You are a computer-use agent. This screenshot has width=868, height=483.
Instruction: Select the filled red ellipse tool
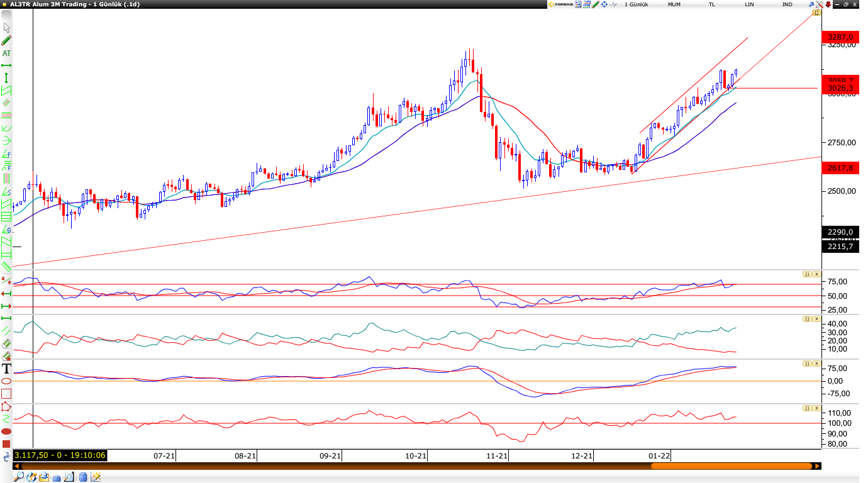pyautogui.click(x=6, y=431)
